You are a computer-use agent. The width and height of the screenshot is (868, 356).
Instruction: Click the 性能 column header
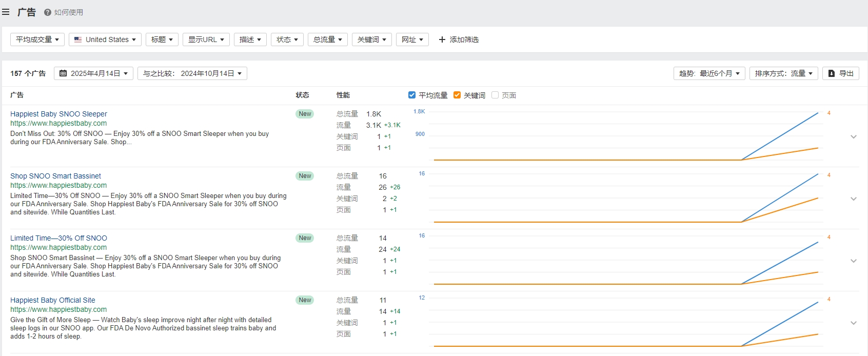pos(343,95)
